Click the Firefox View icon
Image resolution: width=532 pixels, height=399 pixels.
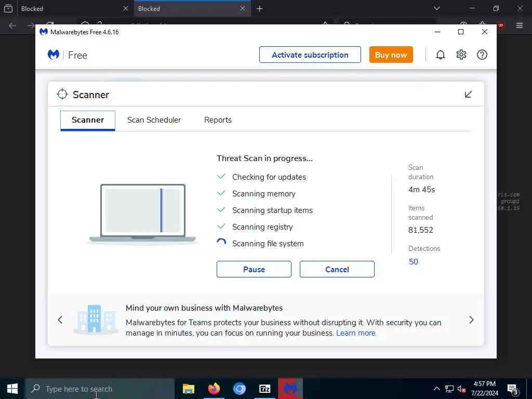[x=8, y=8]
